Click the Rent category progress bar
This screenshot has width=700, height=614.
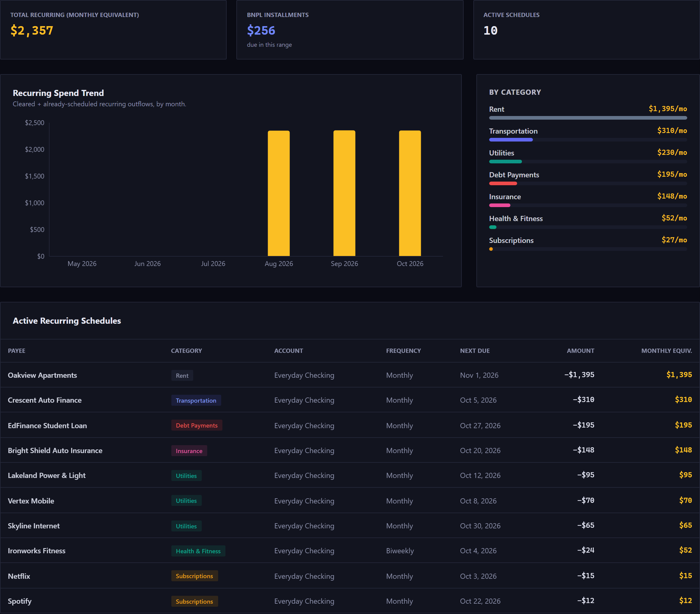coord(588,118)
